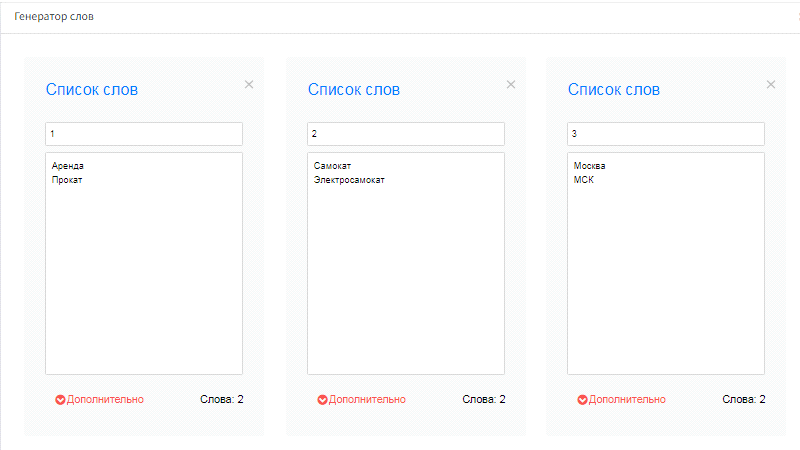Image resolution: width=800 pixels, height=450 pixels.
Task: Click Список слов heading above Электросамокат list
Action: 354,90
